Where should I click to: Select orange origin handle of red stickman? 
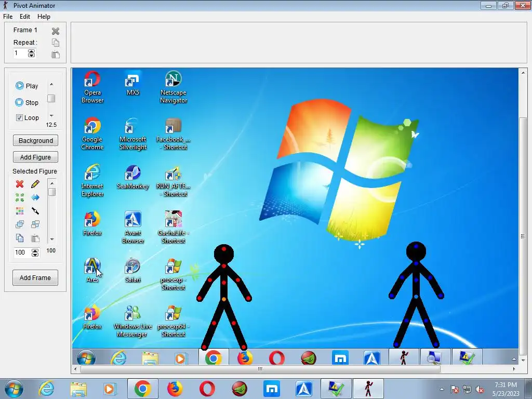(x=224, y=299)
